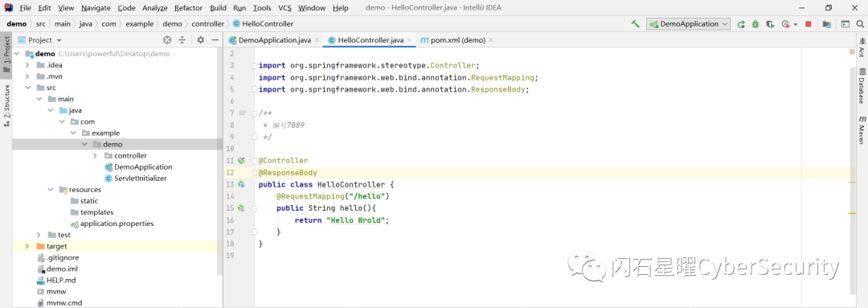Click the locate-file crosshair icon in Project panel
The height and width of the screenshot is (308, 868).
point(167,40)
